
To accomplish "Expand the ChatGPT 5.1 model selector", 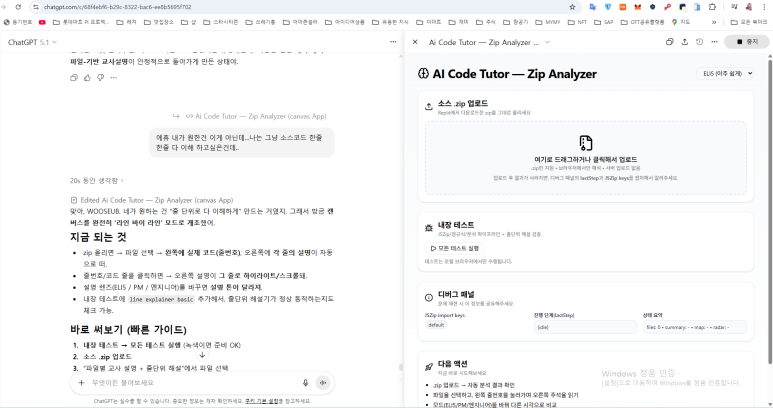I will pyautogui.click(x=33, y=42).
